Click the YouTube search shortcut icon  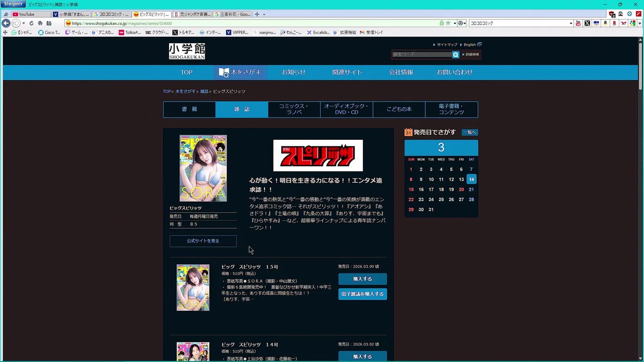click(x=578, y=23)
